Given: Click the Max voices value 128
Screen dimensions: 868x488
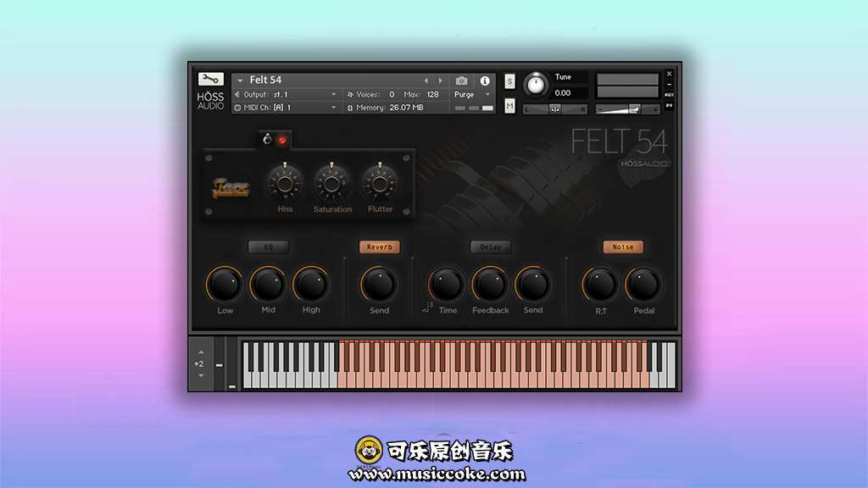Looking at the screenshot, I should pos(433,95).
